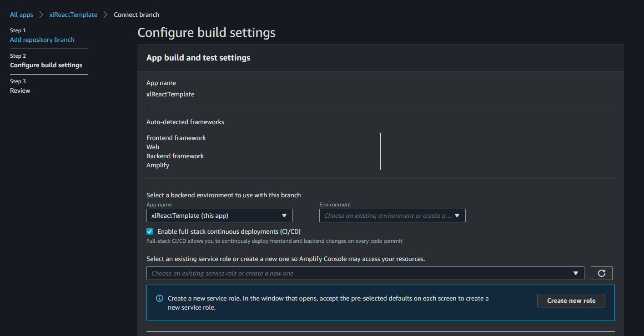Expand the existing service role dropdown

pos(364,273)
